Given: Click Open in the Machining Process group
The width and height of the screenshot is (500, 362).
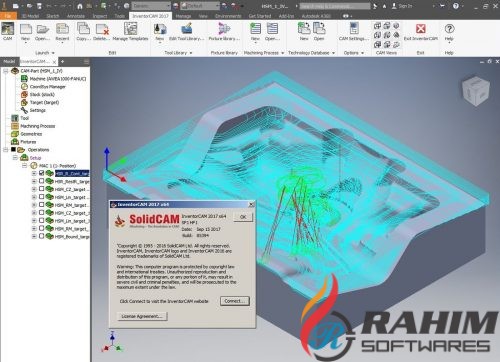Looking at the screenshot, I should pos(272,31).
